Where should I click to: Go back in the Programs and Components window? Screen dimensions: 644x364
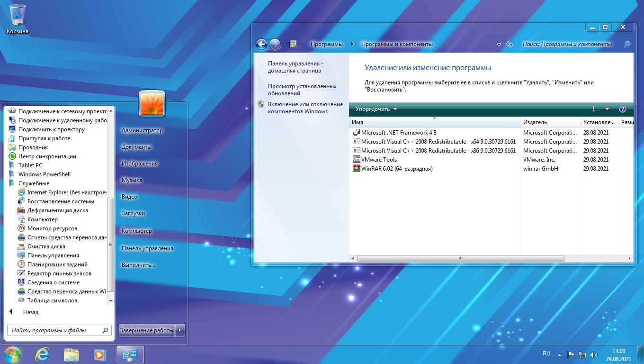click(x=261, y=44)
